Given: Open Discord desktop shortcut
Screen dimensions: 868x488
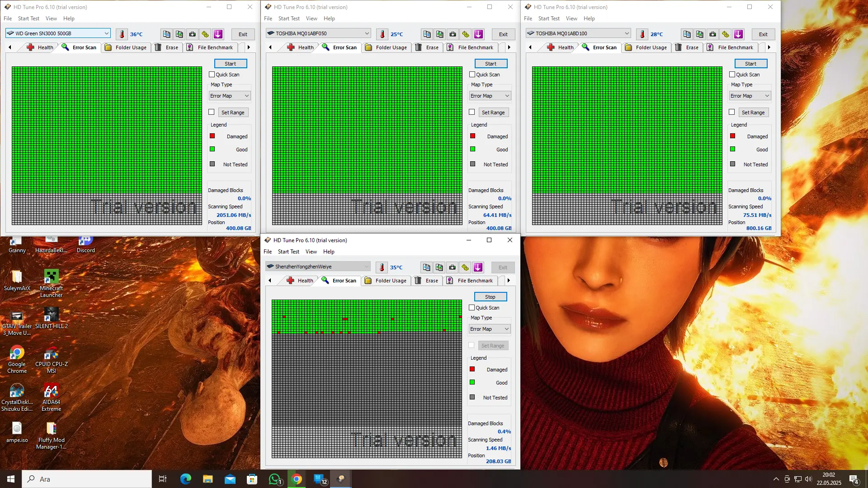Looking at the screenshot, I should coord(86,244).
